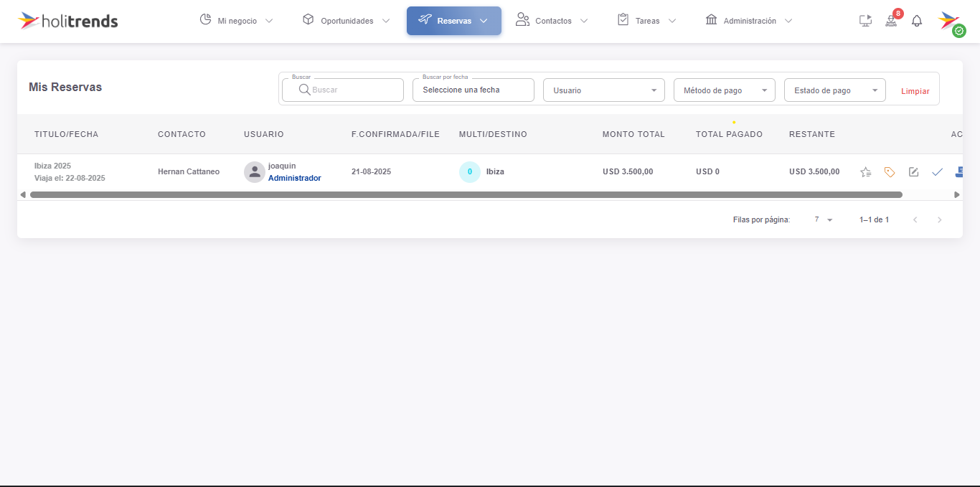The image size is (980, 487).
Task: Click the bank building icon of Administración
Action: 712,19
